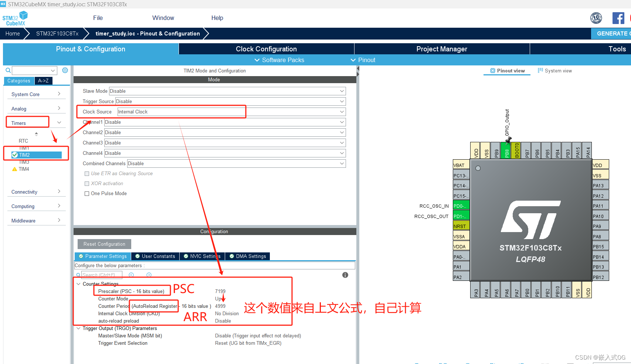Screen dimensions: 631x364
Task: Click the parameter search input field
Action: pyautogui.click(x=102, y=275)
